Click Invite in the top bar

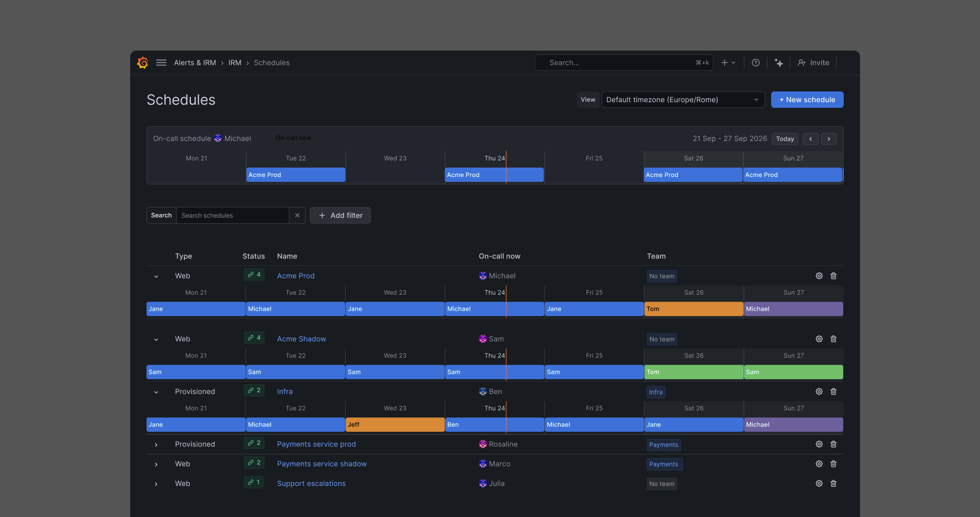coord(814,62)
